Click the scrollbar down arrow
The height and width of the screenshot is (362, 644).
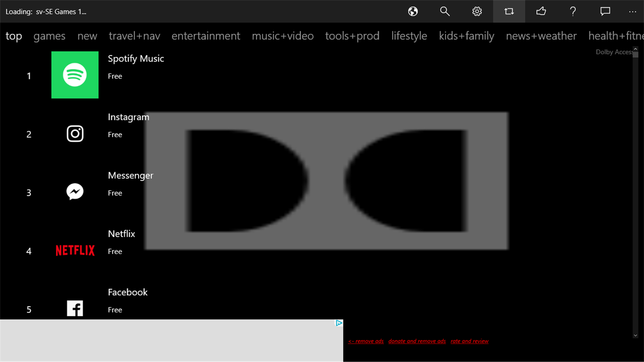coord(636,335)
